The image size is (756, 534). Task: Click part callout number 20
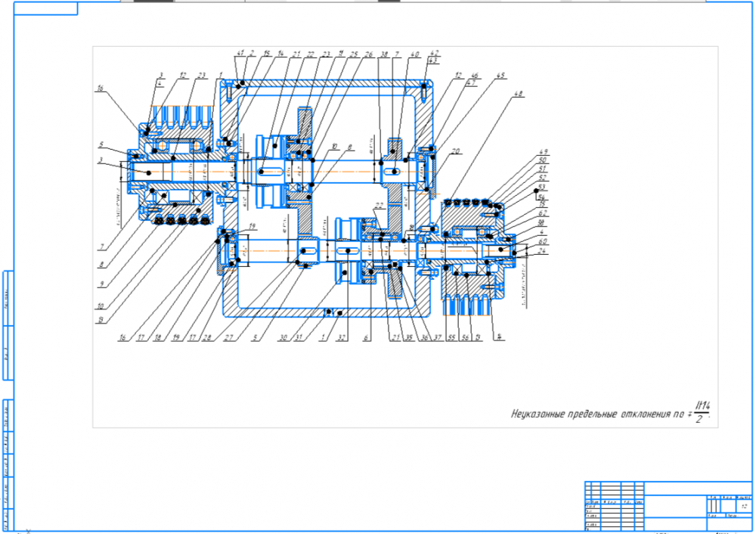tap(455, 151)
